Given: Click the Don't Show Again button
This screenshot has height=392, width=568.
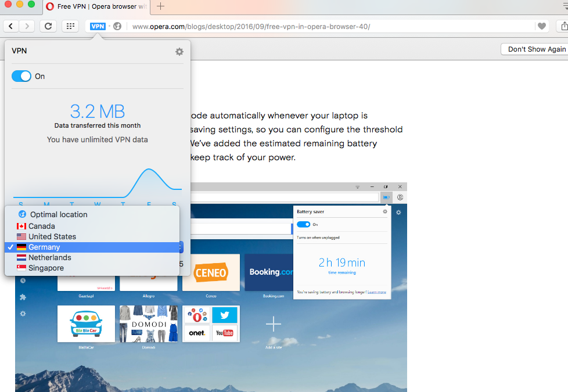Looking at the screenshot, I should [535, 49].
